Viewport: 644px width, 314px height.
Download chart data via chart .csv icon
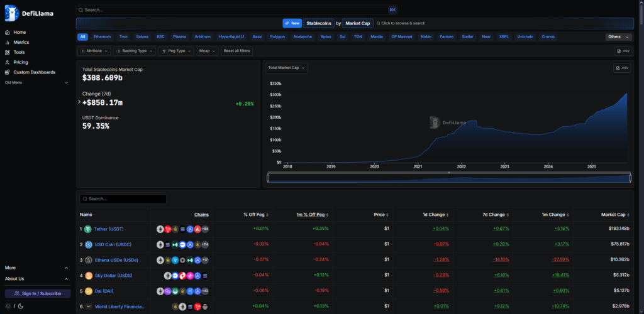[x=621, y=68]
